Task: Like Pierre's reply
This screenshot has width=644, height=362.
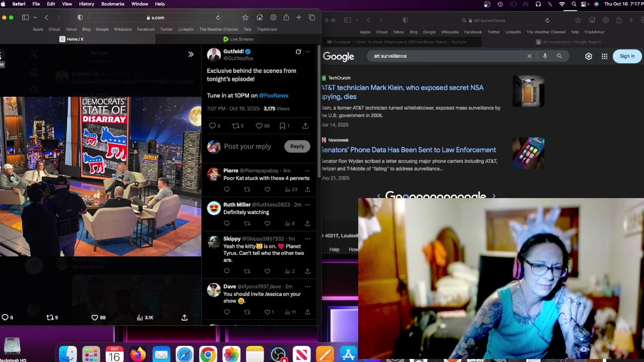Action: pyautogui.click(x=267, y=190)
